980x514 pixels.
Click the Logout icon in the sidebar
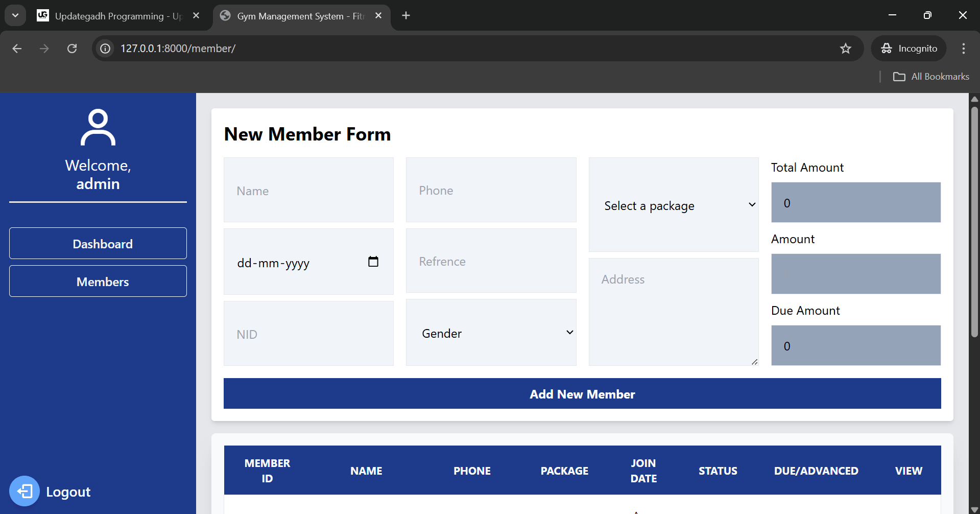click(25, 490)
